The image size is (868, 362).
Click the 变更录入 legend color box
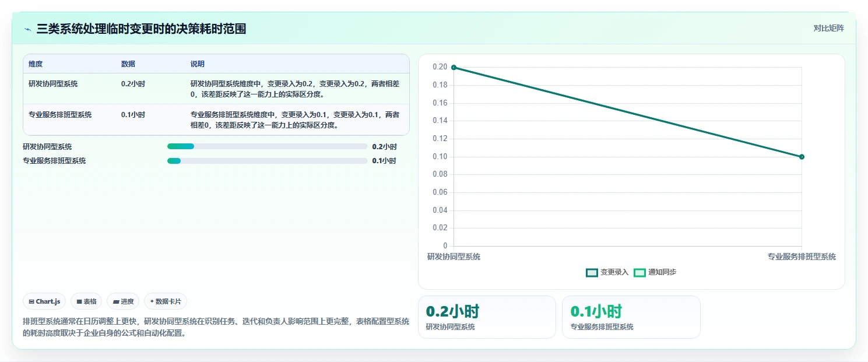(x=592, y=272)
